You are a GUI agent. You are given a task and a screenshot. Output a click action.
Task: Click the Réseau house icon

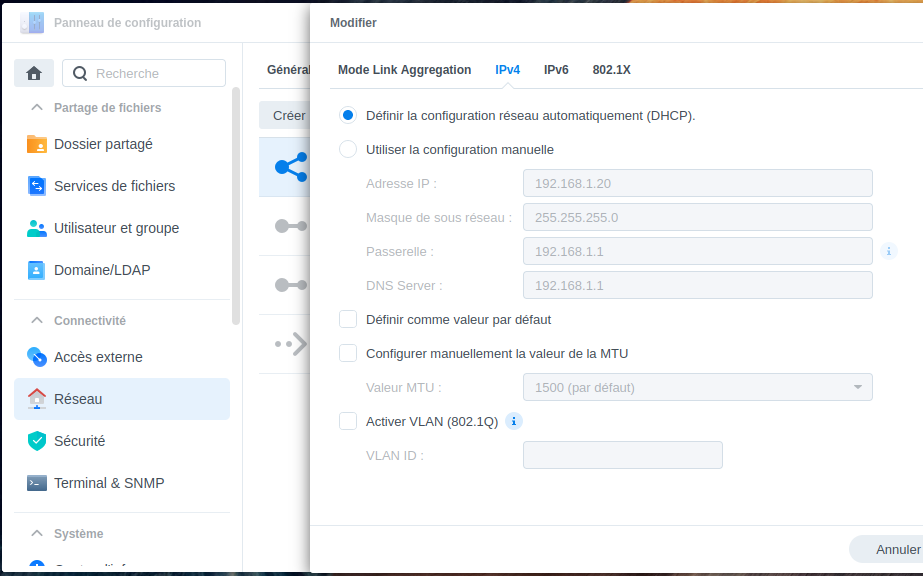[x=36, y=399]
